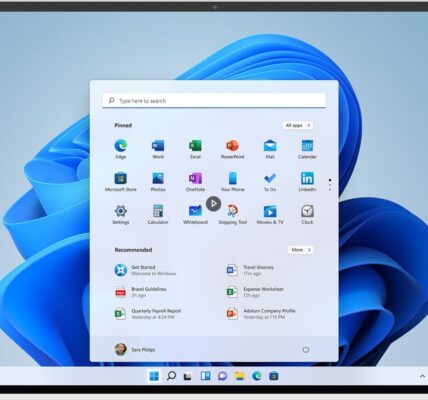This screenshot has width=428, height=400.
Task: Open File Explorer from the taskbar
Action: pyautogui.click(x=240, y=376)
